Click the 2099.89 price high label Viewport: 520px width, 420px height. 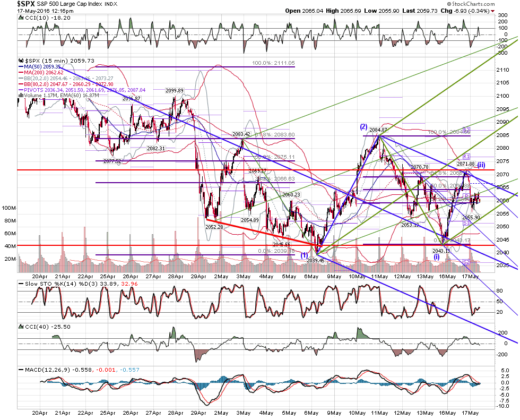pos(175,91)
